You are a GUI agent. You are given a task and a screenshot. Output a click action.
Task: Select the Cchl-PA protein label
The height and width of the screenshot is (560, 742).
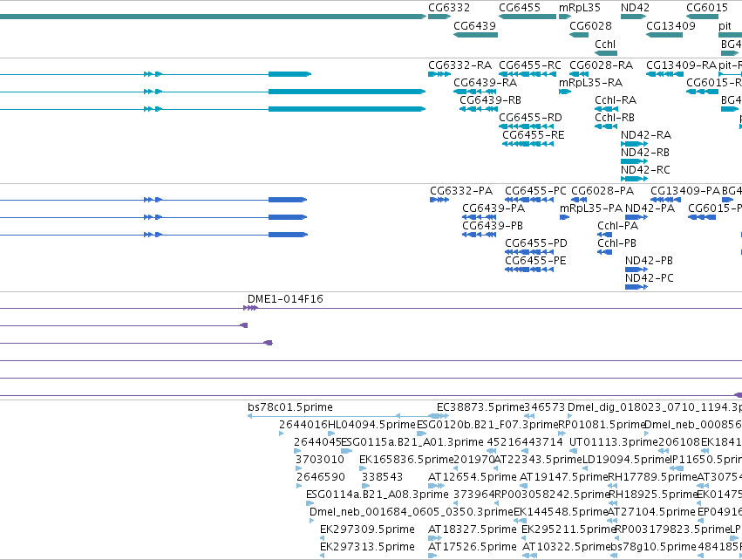[617, 226]
